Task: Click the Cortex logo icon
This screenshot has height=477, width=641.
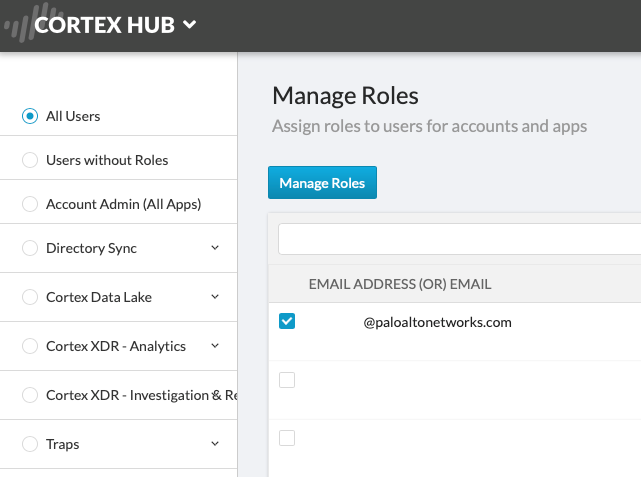Action: coord(18,25)
